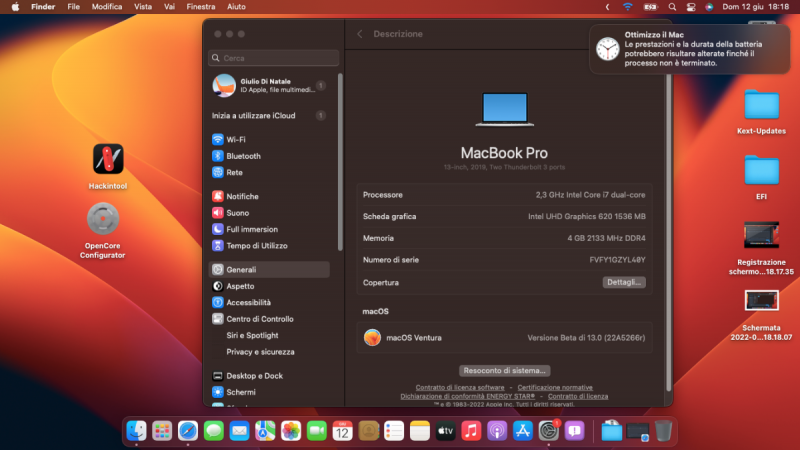Open Certificazione normative link
This screenshot has width=800, height=450.
[555, 387]
